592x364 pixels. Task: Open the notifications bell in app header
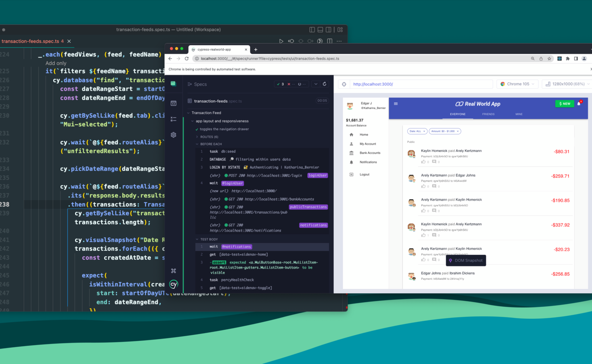(x=579, y=104)
